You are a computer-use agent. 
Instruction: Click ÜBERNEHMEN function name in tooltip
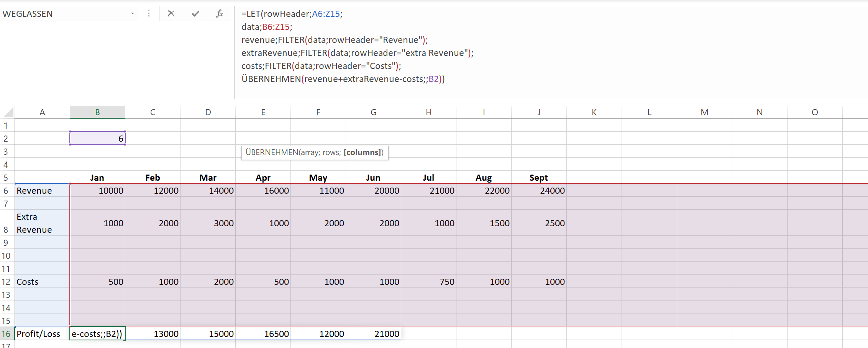[272, 152]
